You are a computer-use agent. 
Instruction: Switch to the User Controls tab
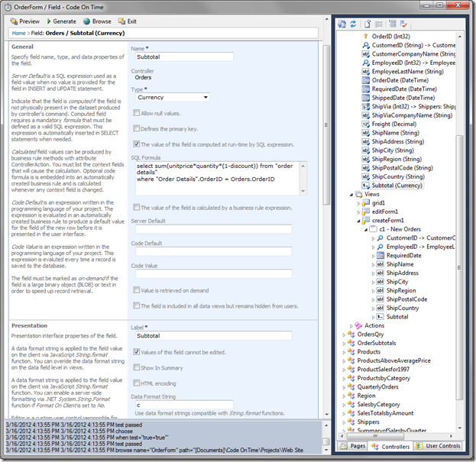coord(438,446)
